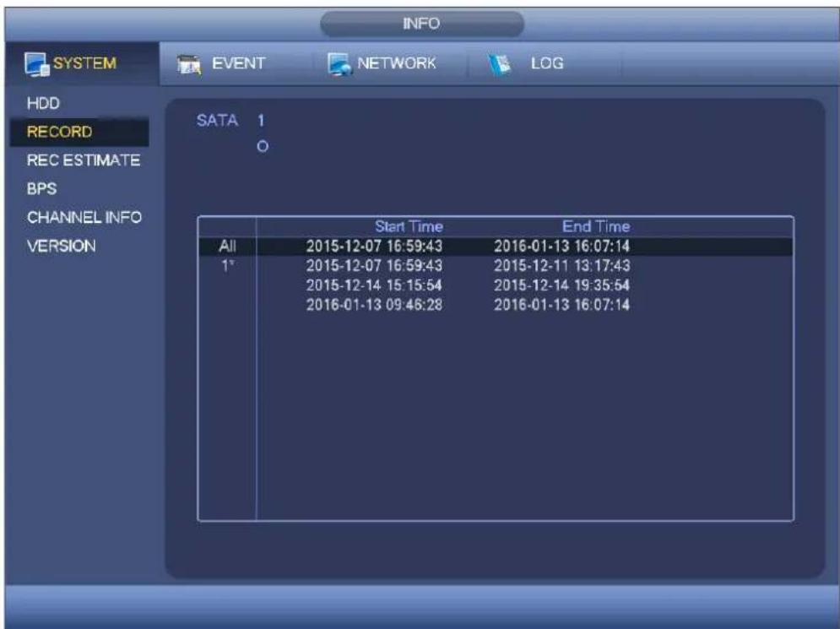This screenshot has width=840, height=629.
Task: Click start time 2016-01-13 09:46:28
Action: 374,305
